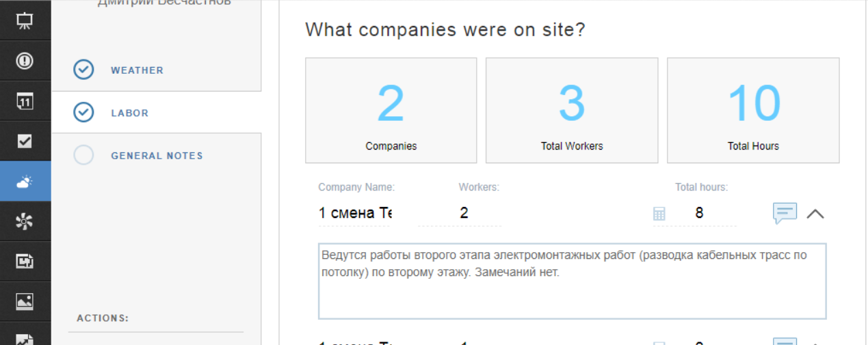Open the photos image sidebar icon
The image size is (868, 345).
click(25, 301)
